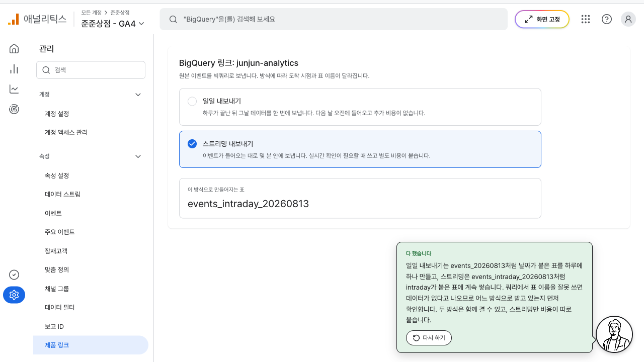Open 계정 설정 menu item
The image size is (644, 362).
pos(91,114)
